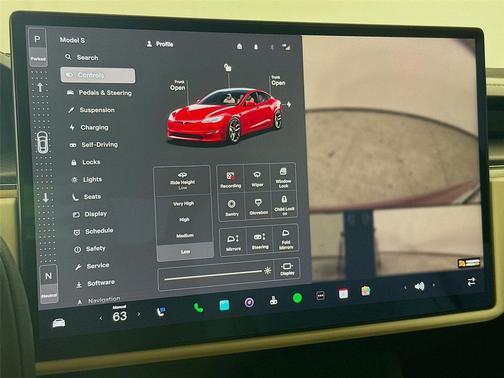Open the Schedule menu
This screenshot has width=504, height=378.
point(94,231)
